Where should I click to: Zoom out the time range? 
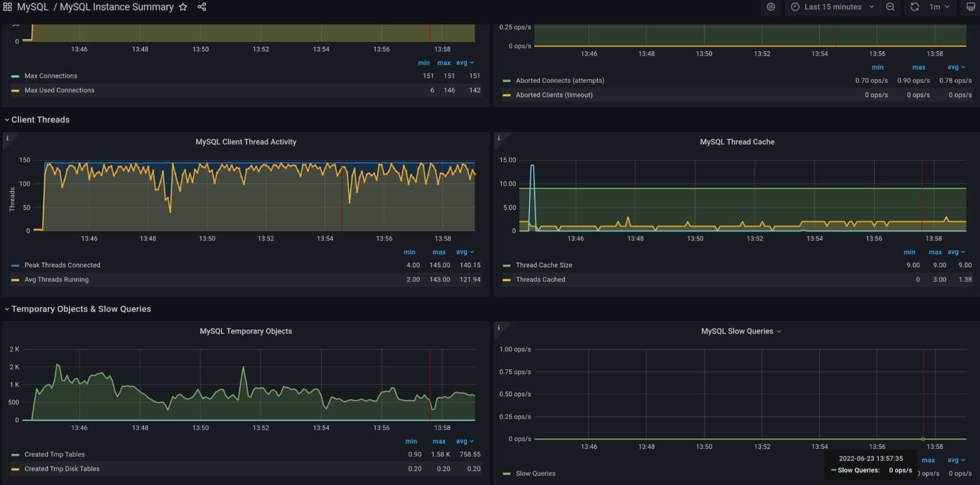click(890, 7)
